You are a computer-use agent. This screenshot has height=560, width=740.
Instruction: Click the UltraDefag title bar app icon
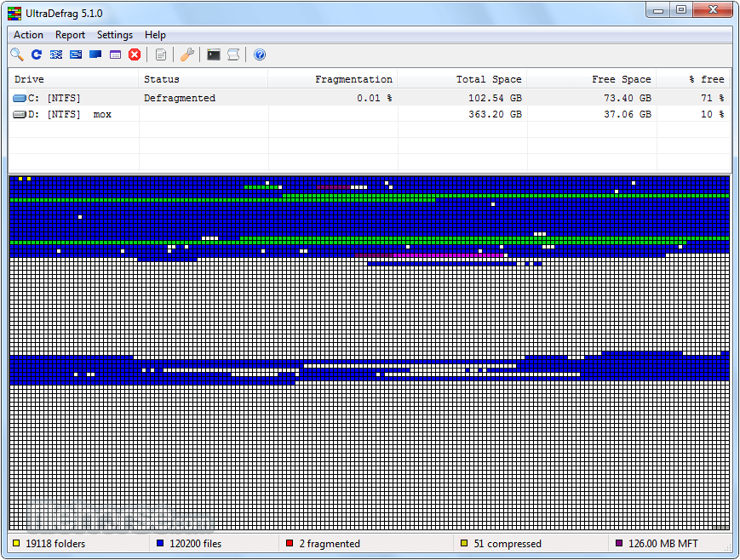click(x=14, y=14)
